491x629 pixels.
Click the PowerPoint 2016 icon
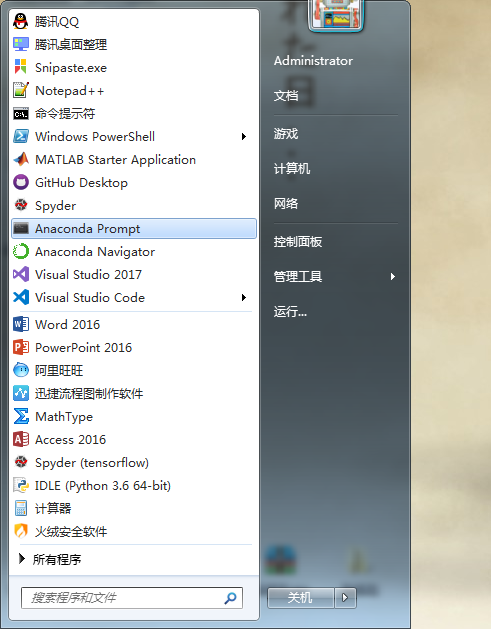pyautogui.click(x=20, y=347)
